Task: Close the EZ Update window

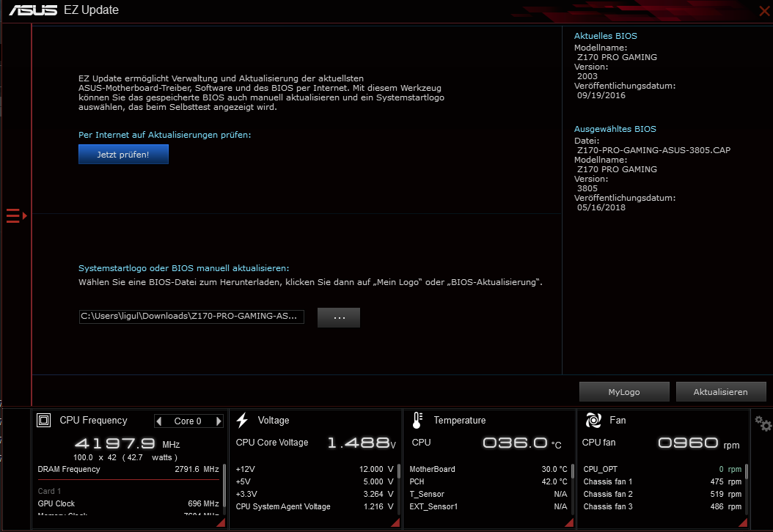Action: click(764, 10)
